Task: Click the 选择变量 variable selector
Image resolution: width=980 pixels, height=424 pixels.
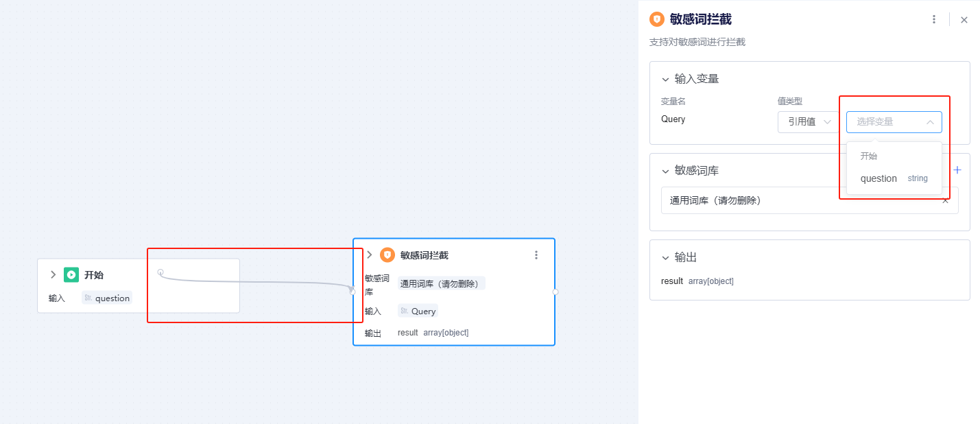Action: (894, 122)
